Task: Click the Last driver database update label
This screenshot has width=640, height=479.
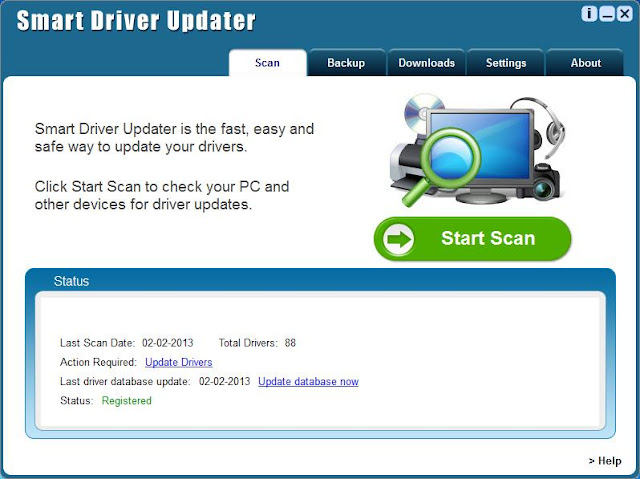Action: pyautogui.click(x=125, y=381)
